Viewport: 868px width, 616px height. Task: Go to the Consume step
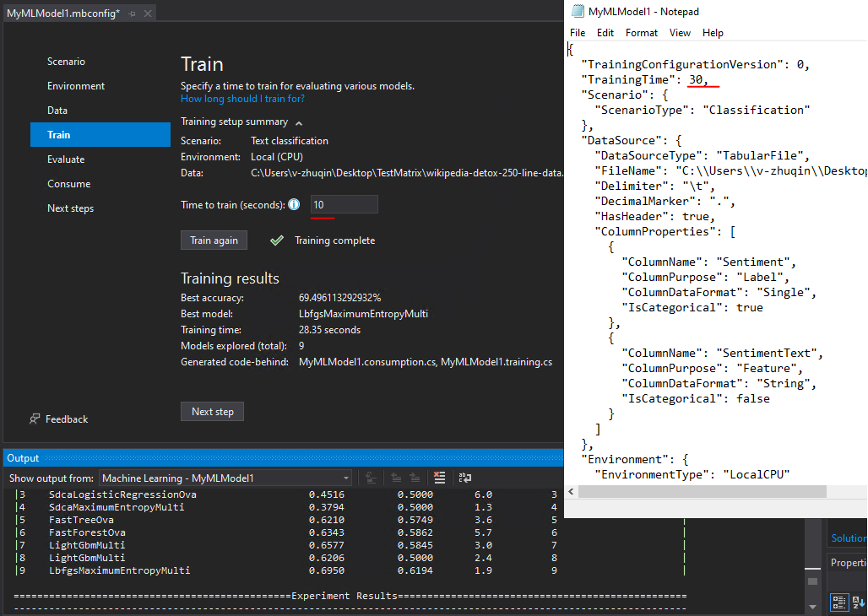coord(68,184)
